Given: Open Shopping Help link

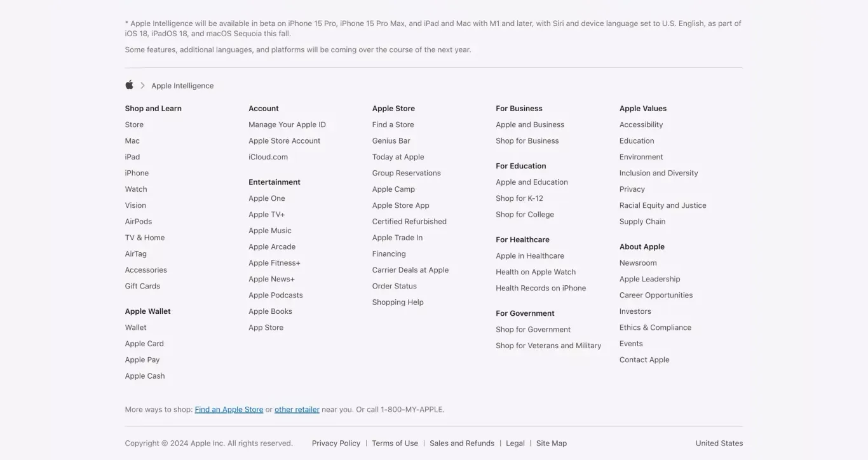Looking at the screenshot, I should (398, 302).
